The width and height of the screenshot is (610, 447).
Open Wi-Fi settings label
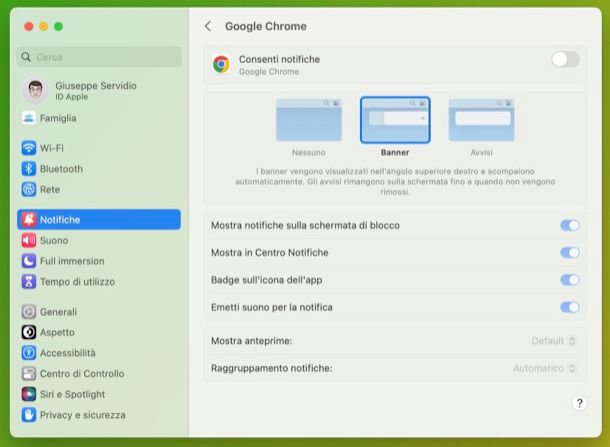click(52, 148)
